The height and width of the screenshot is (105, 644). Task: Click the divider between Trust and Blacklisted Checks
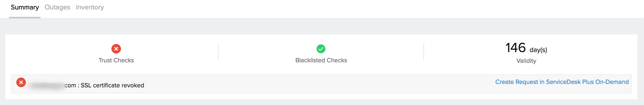pyautogui.click(x=218, y=52)
